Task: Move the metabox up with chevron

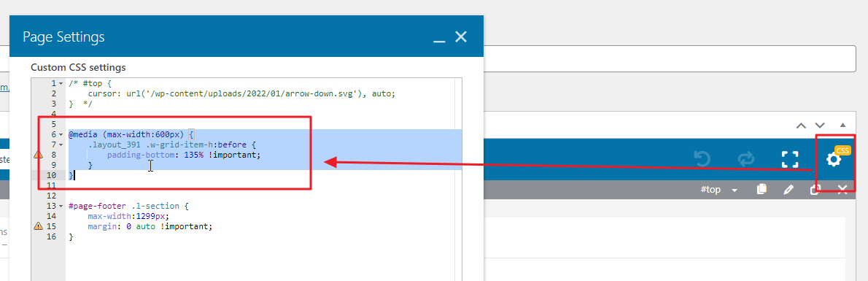Action: 801,126
